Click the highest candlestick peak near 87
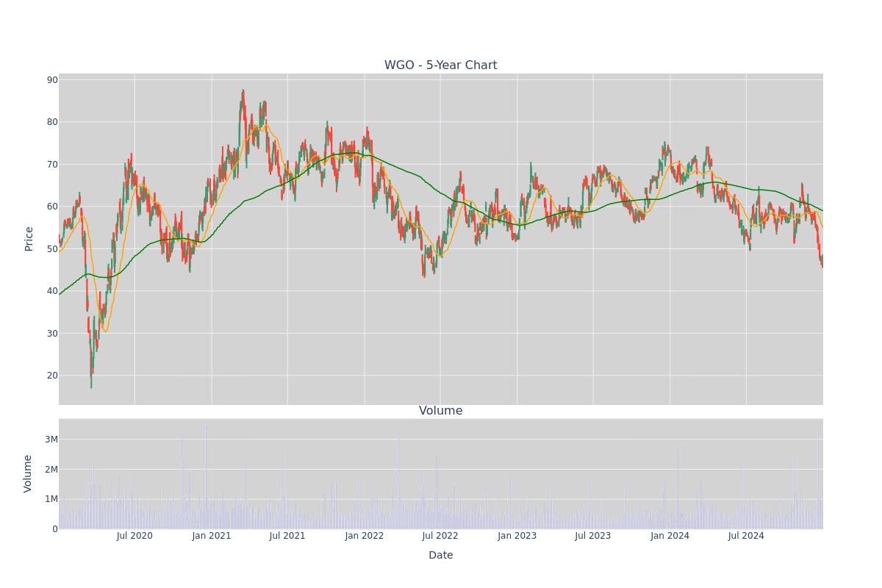882x588 pixels. (243, 97)
